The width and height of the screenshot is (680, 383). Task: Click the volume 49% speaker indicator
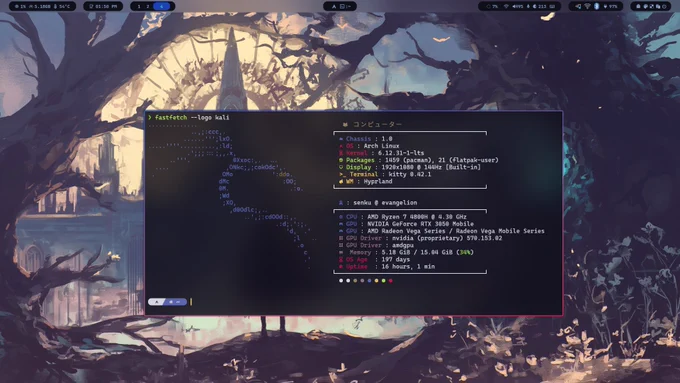tap(518, 6)
